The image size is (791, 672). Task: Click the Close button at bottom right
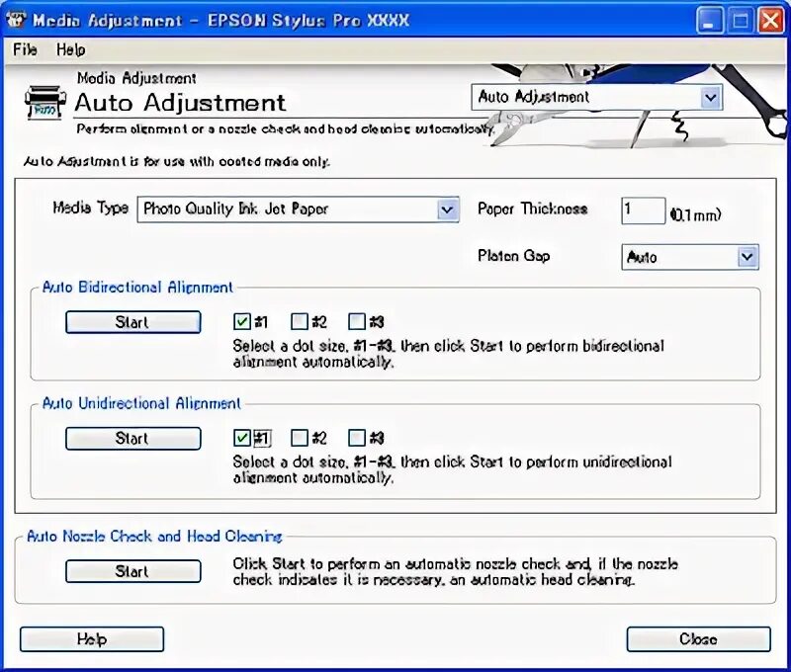(699, 639)
